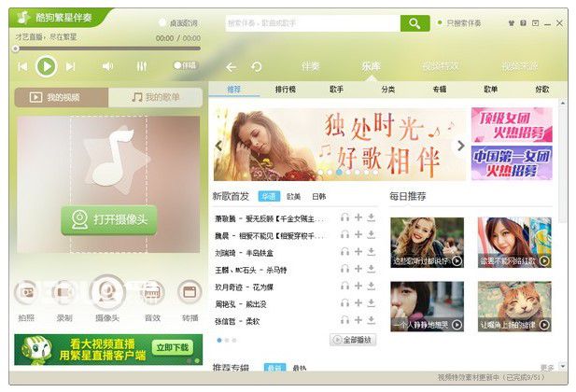Download the 萧敬腾 song

(x=372, y=217)
